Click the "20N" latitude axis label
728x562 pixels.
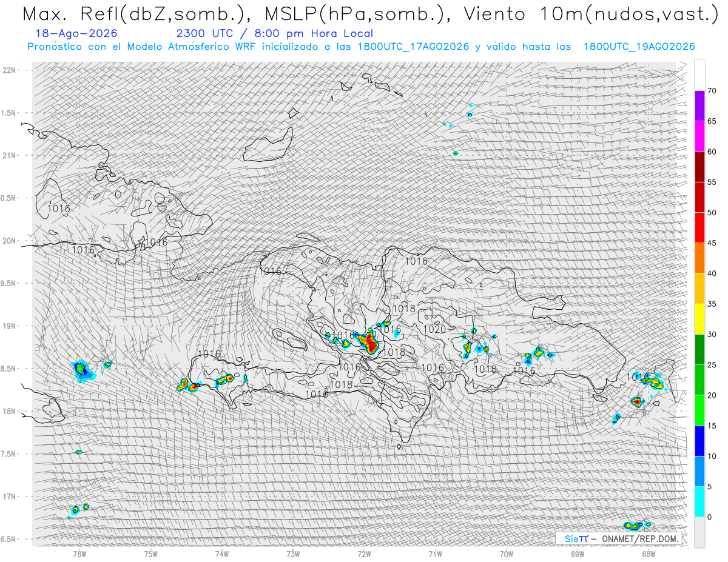[x=9, y=241]
